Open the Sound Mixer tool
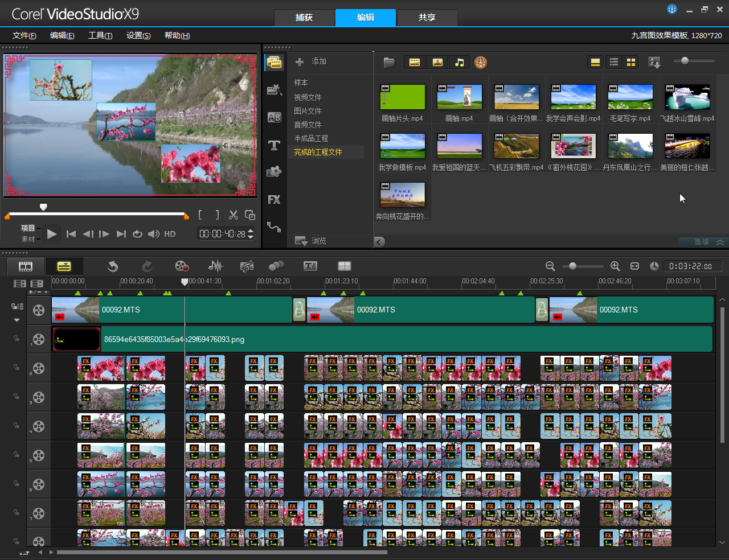 215,266
